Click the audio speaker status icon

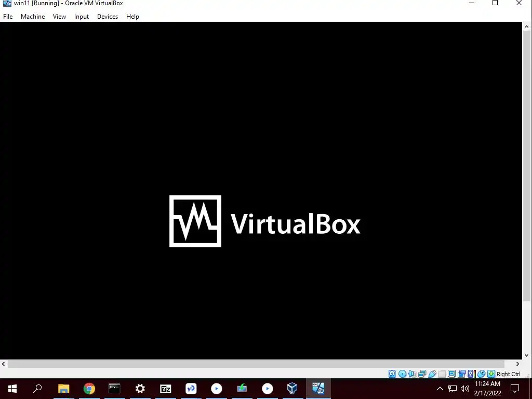click(x=412, y=374)
